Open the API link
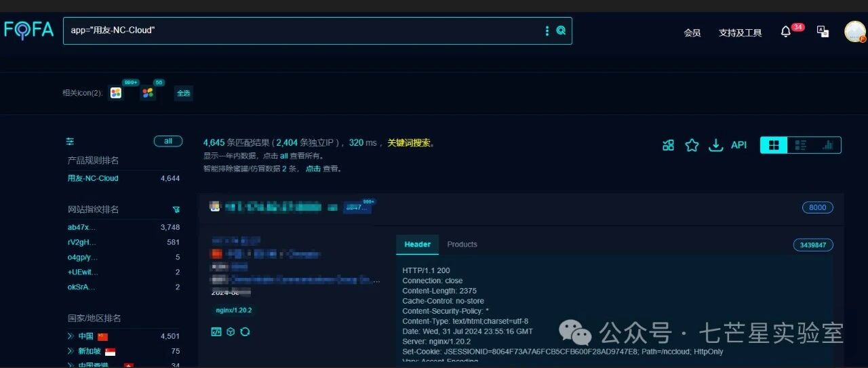Viewport: 868px width, 368px height. point(738,145)
